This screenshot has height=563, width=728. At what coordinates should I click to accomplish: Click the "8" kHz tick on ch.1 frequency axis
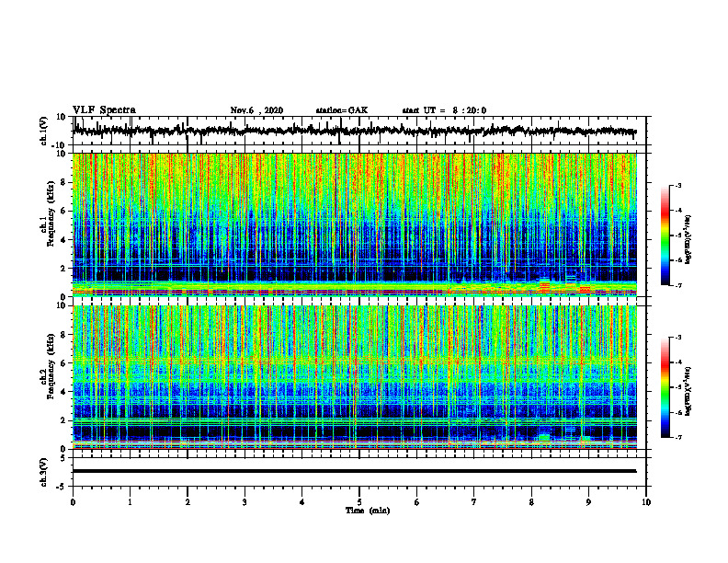63,182
